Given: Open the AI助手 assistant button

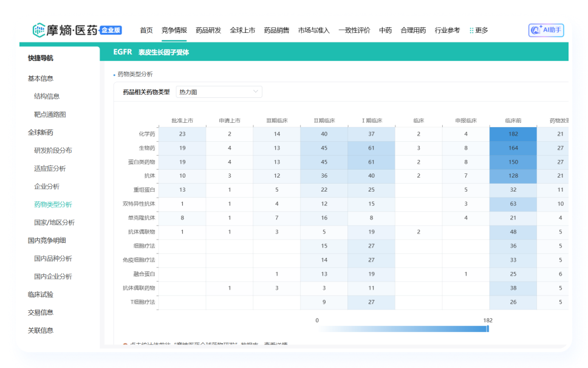Looking at the screenshot, I should (546, 30).
